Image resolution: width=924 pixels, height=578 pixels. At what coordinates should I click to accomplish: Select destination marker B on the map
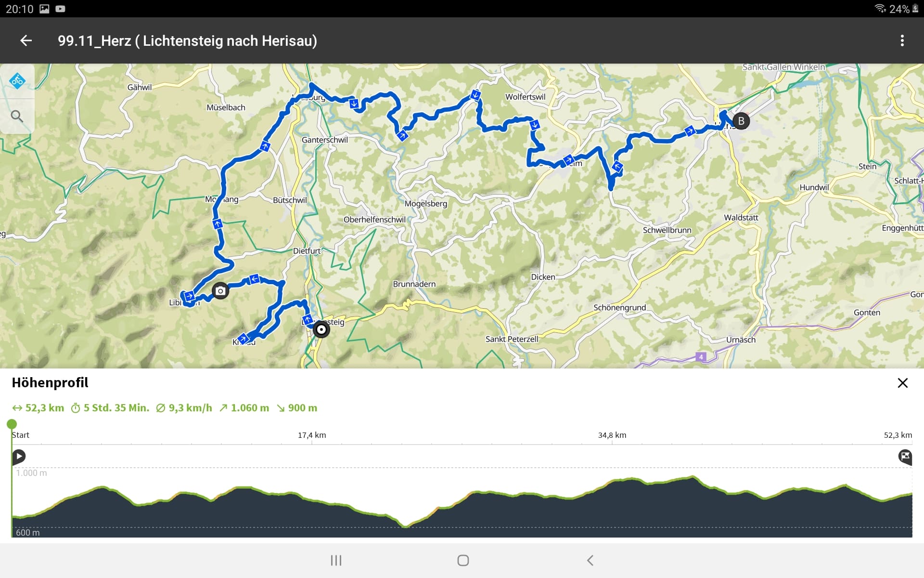pyautogui.click(x=741, y=121)
